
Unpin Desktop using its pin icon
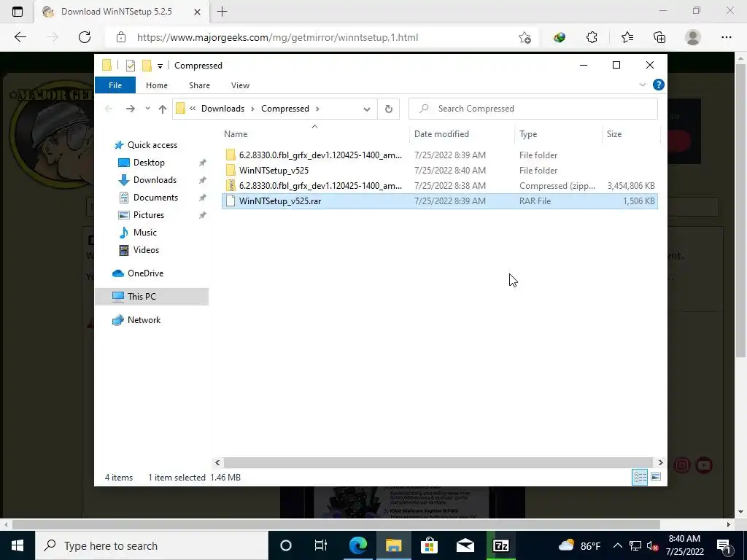click(x=203, y=163)
